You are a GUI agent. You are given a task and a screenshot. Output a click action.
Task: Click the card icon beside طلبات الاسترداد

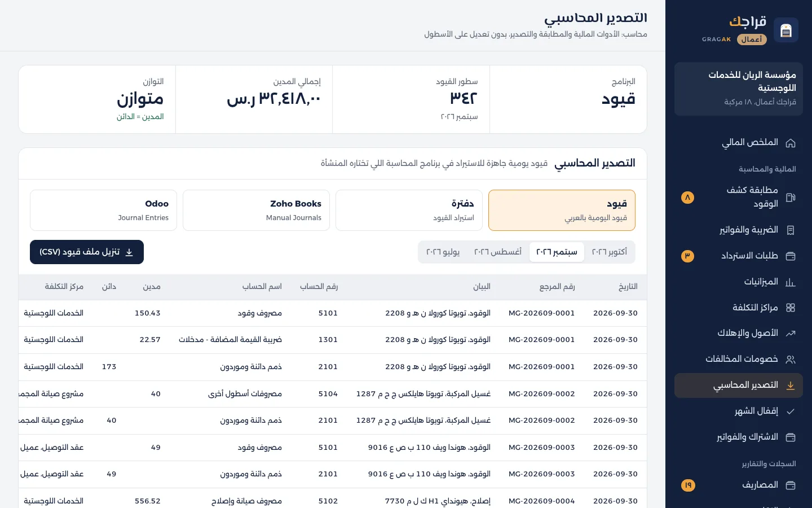click(x=791, y=256)
